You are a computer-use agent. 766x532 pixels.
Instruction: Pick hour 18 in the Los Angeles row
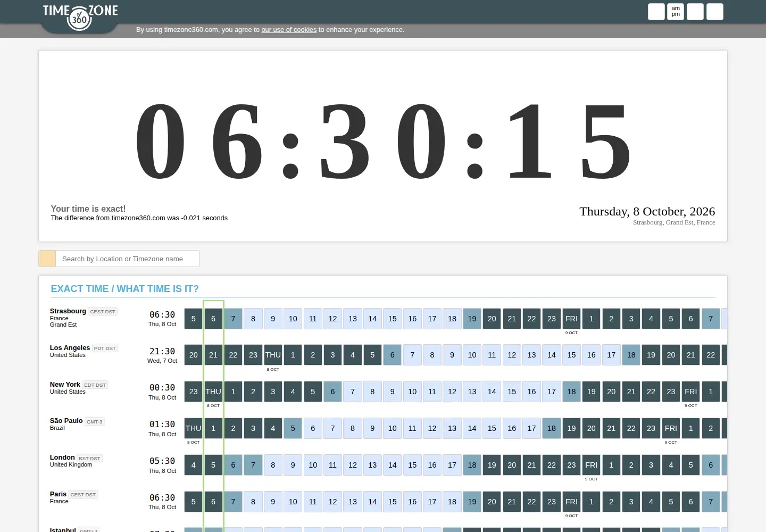pos(631,355)
